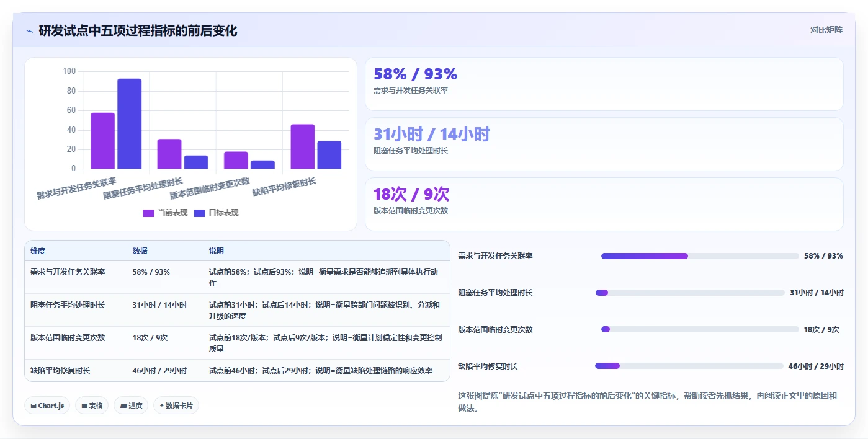Click the 对比矩阵 label in the header
This screenshot has width=868, height=439.
(826, 30)
